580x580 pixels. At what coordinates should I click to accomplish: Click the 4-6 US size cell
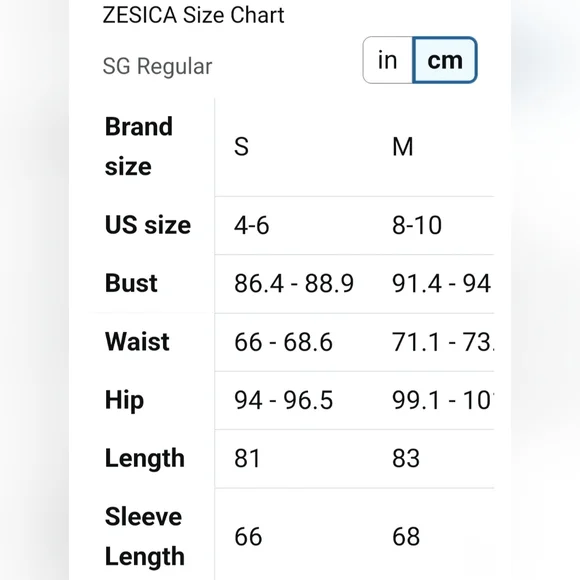pos(252,225)
